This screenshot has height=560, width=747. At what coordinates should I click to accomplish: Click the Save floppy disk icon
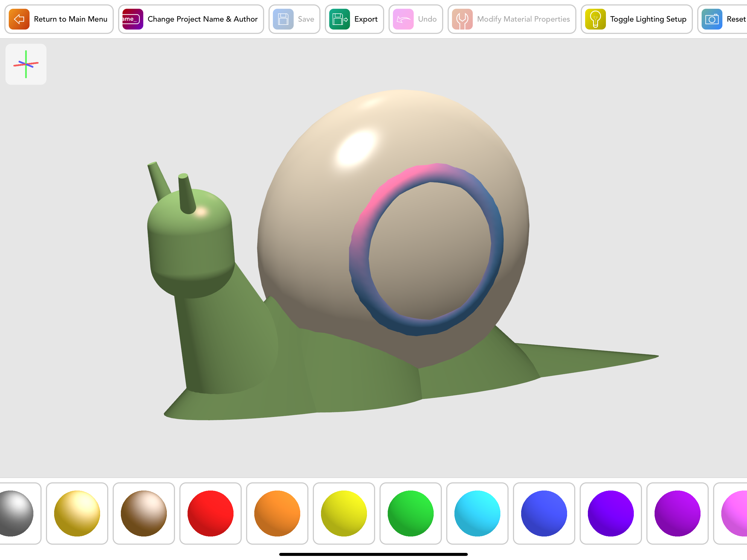coord(283,19)
